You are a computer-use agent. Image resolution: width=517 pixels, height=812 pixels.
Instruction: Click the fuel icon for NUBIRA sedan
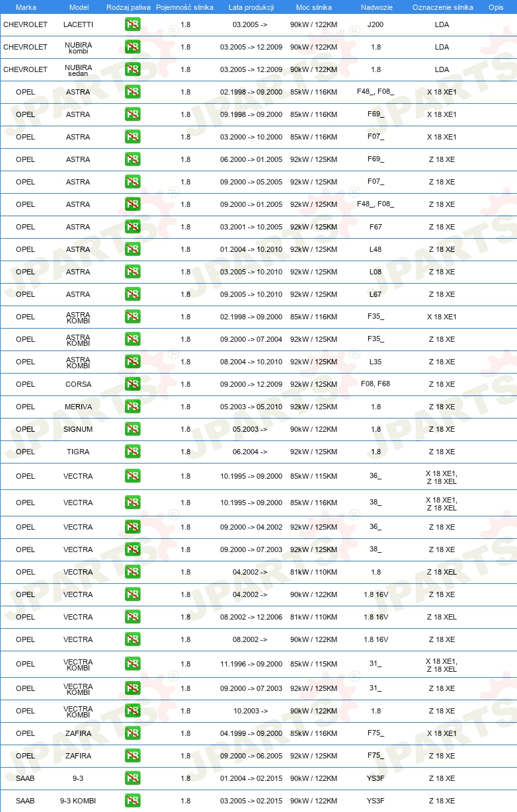tap(132, 69)
